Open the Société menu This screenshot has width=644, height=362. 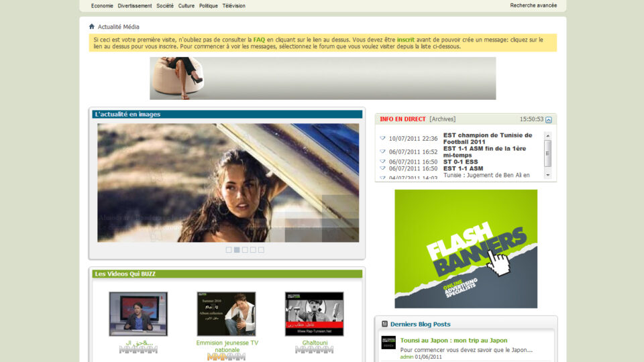pyautogui.click(x=165, y=6)
